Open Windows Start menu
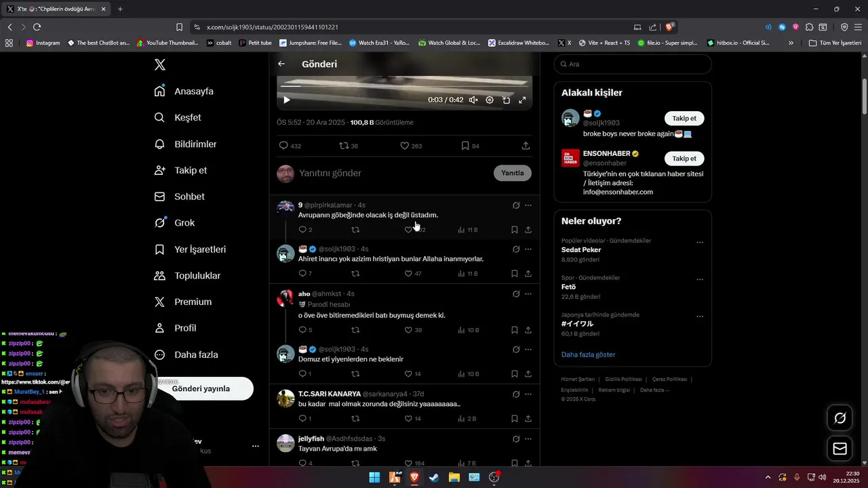This screenshot has height=488, width=868. pos(374,477)
